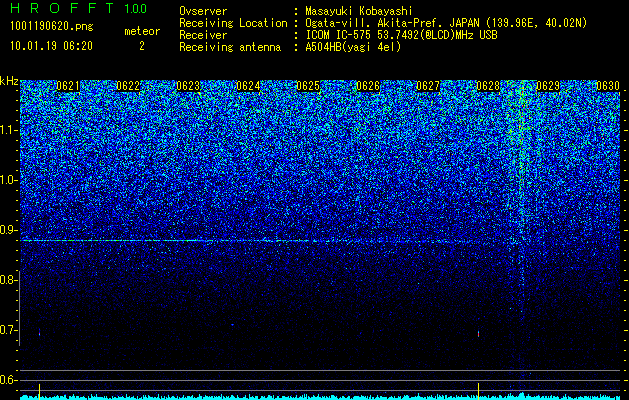Image resolution: width=629 pixels, height=400 pixels.
Task: Click the 'Receiving antenna' label
Action: 230,47
